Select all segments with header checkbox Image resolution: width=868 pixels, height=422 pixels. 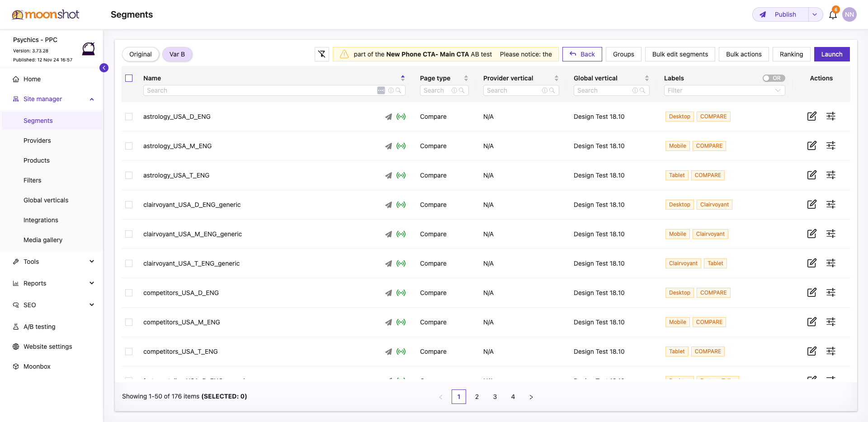pyautogui.click(x=129, y=78)
